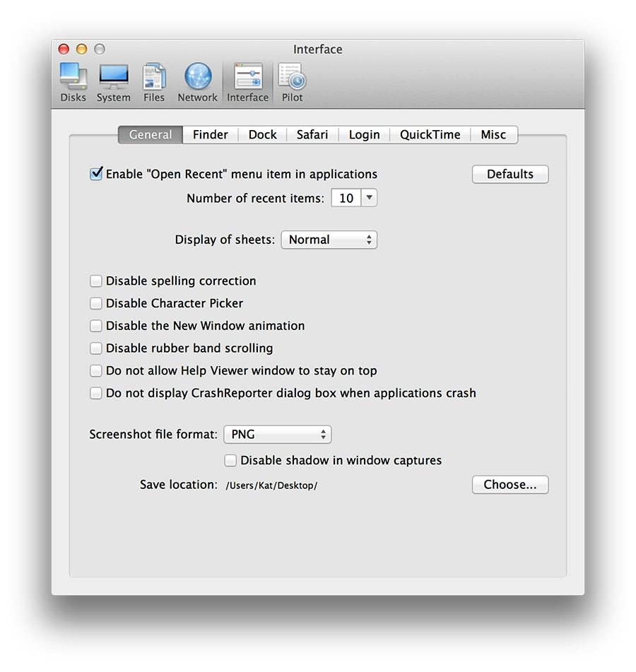This screenshot has height=672, width=636.
Task: Switch to the Dock tab
Action: 262,134
